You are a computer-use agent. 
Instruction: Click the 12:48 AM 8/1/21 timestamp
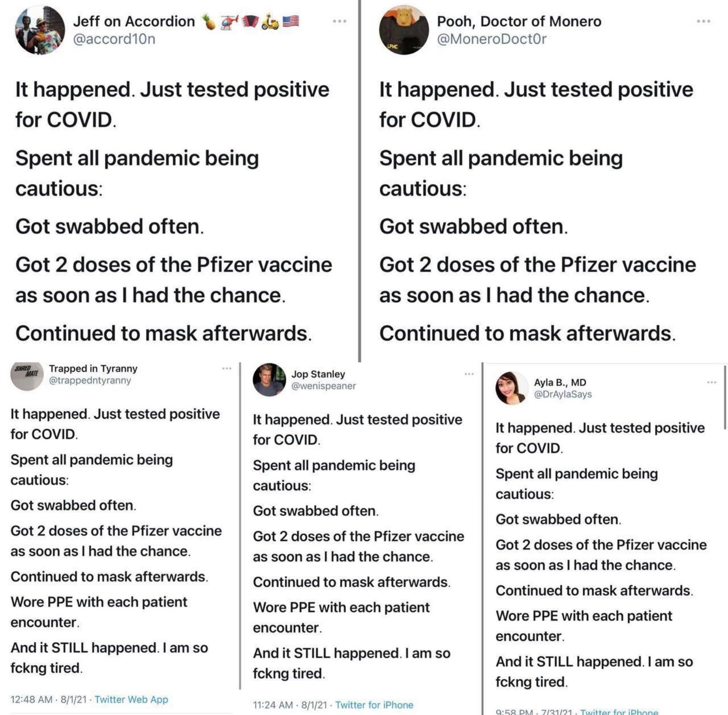[48, 699]
